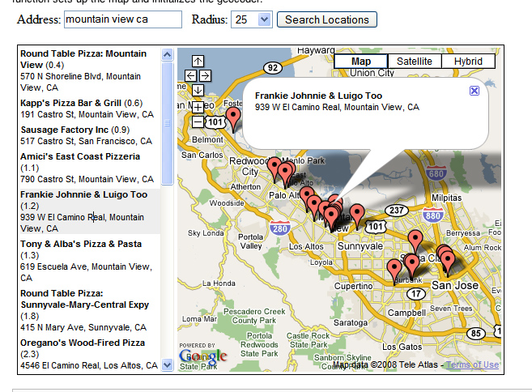Click address 517 Castro St, San Francisco

[x=86, y=141]
